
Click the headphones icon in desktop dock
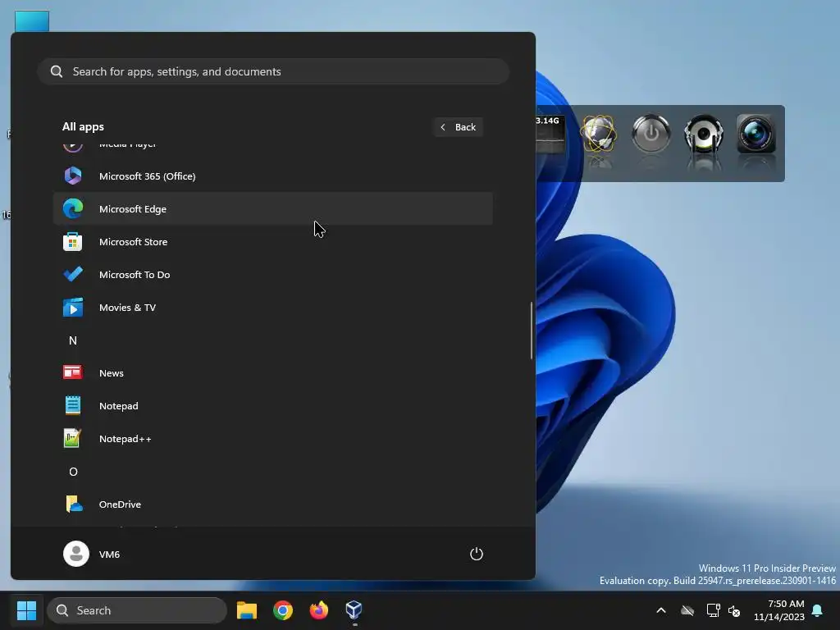pyautogui.click(x=703, y=134)
